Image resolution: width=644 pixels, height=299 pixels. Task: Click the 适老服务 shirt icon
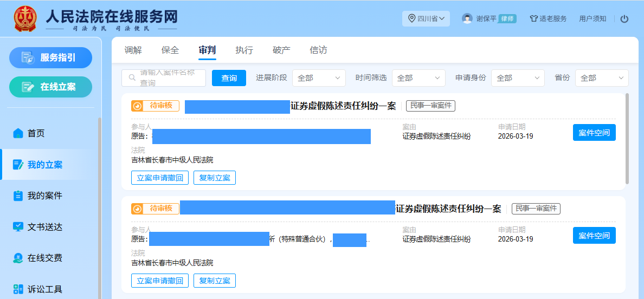(x=533, y=18)
